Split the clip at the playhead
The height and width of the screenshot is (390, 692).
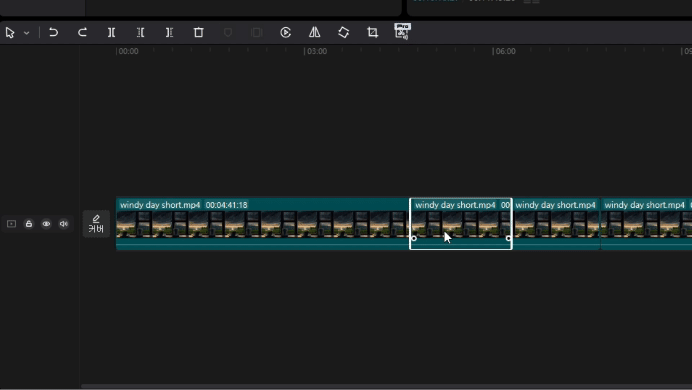tap(111, 32)
